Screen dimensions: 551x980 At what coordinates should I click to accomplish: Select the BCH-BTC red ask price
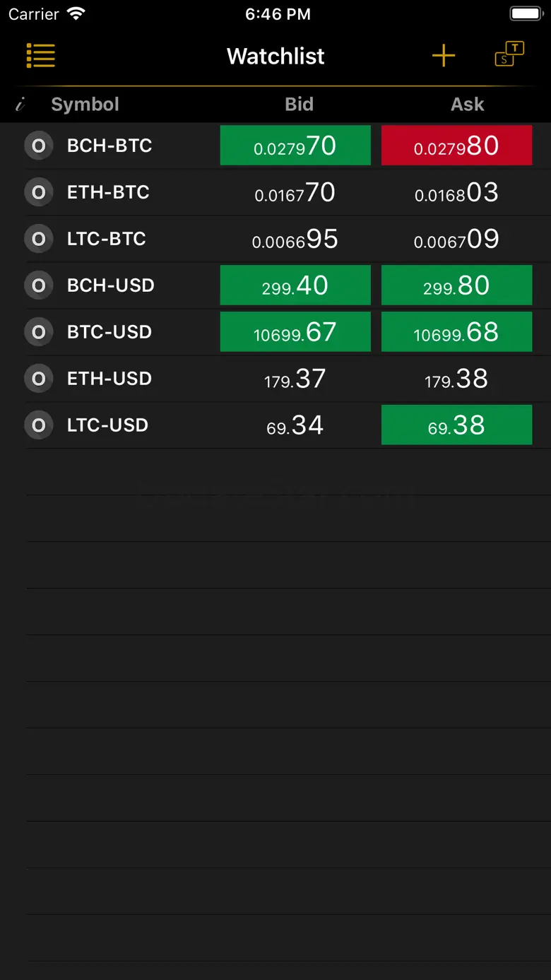pyautogui.click(x=456, y=146)
